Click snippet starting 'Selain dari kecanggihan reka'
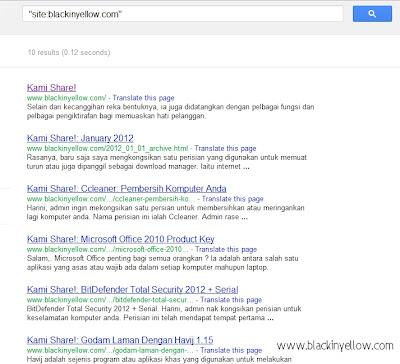 pos(171,112)
